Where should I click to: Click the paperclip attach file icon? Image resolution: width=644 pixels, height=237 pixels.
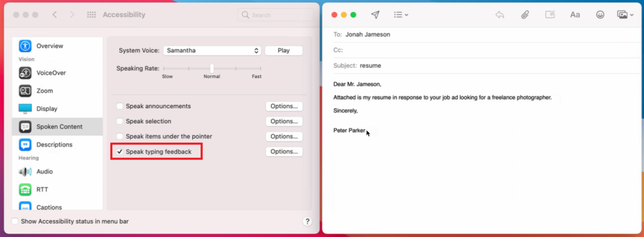[x=525, y=15]
